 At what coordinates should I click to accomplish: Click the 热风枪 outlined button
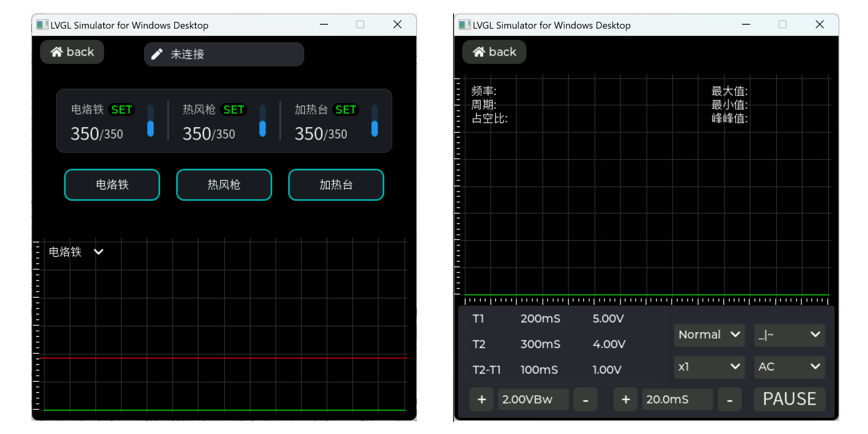click(x=224, y=185)
